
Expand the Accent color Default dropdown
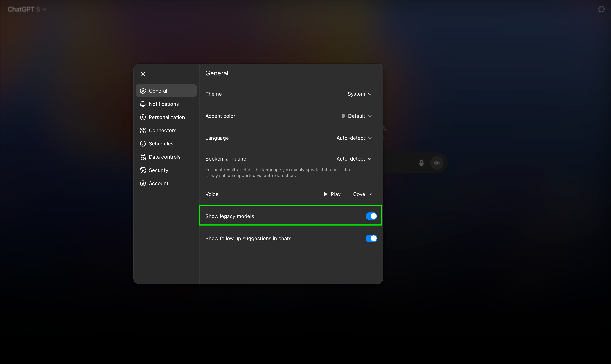[x=359, y=116]
